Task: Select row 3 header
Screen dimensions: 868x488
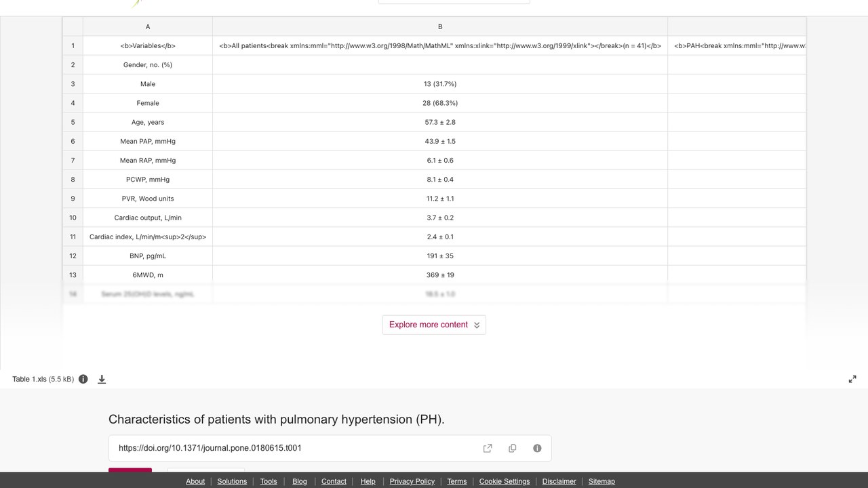Action: [73, 84]
